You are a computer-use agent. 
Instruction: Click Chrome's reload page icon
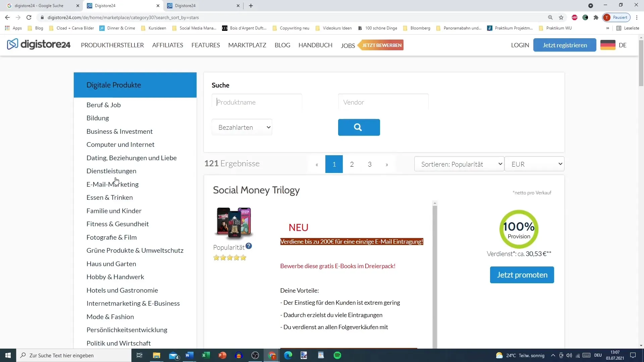point(29,17)
